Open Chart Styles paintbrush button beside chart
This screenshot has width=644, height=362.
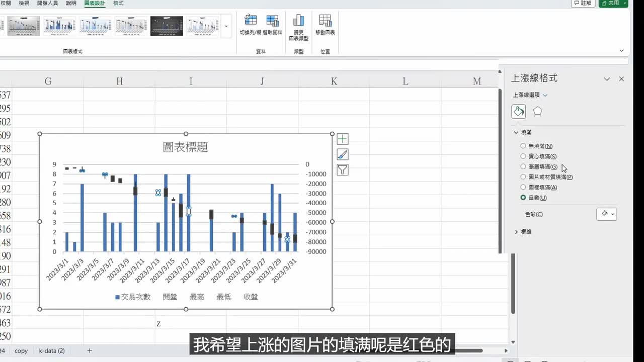[342, 154]
